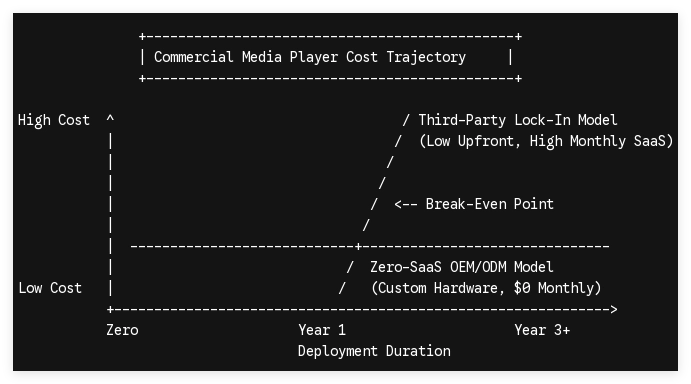Click the High Cost axis label
Image resolution: width=691 pixels, height=384 pixels.
(54, 120)
